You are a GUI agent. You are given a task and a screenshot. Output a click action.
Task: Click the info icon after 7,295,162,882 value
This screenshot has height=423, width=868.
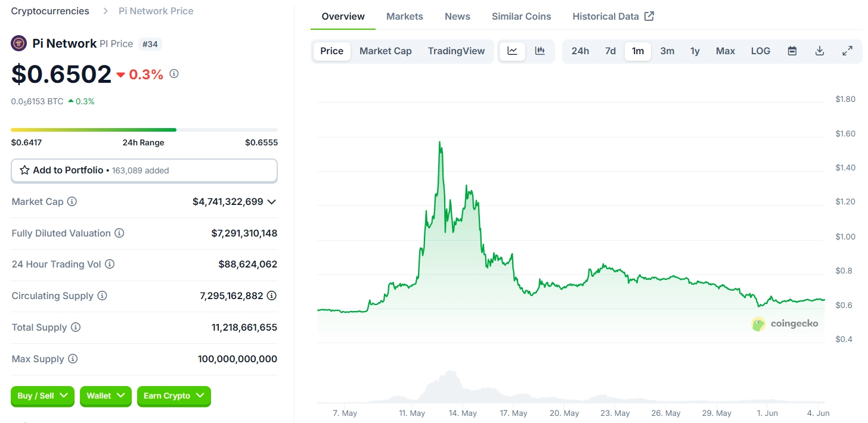pyautogui.click(x=272, y=296)
